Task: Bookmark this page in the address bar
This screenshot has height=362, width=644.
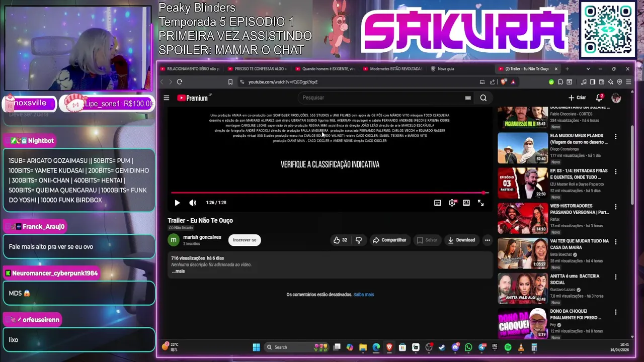Action: point(230,82)
